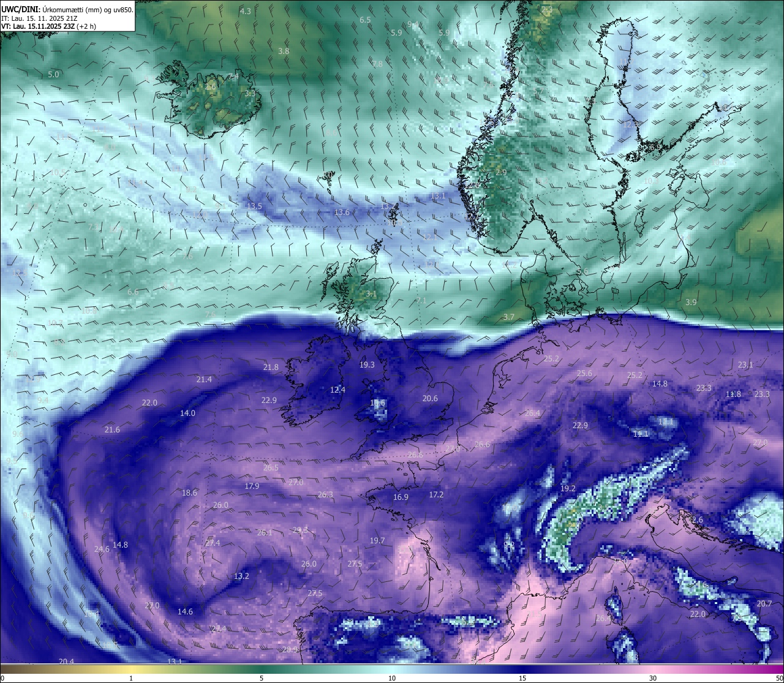Click the 14.0 value west of Ireland

point(187,413)
